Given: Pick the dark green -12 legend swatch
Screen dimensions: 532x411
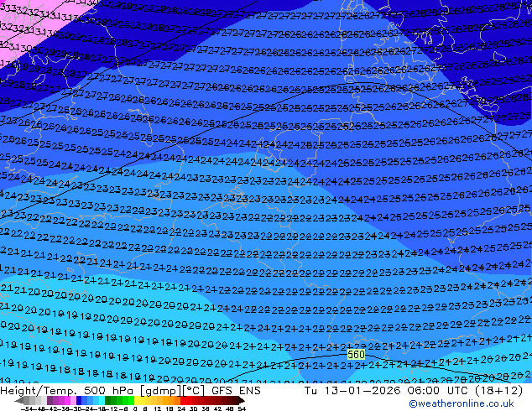Looking at the screenshot, I should click(x=108, y=400).
